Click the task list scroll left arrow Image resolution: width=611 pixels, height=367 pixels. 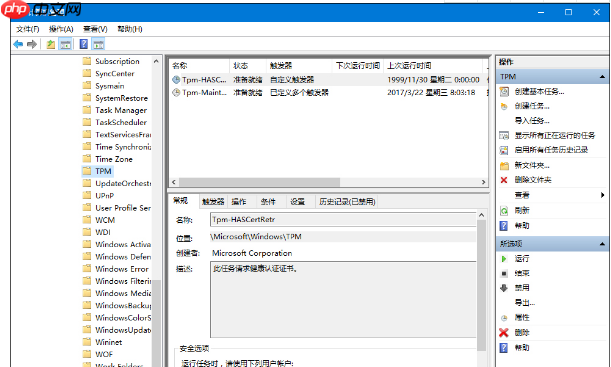(x=174, y=182)
